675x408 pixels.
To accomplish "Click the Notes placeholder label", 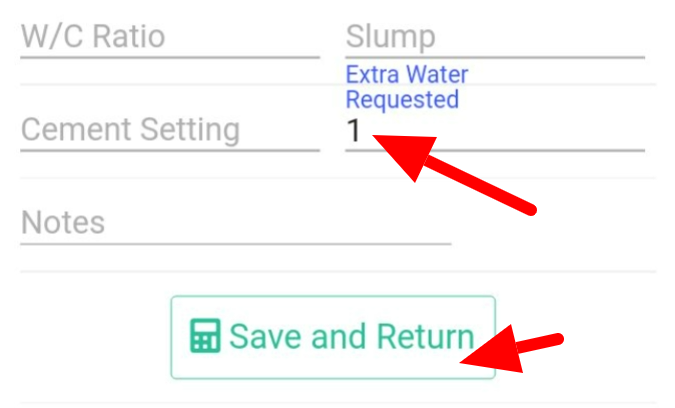I will pyautogui.click(x=63, y=223).
